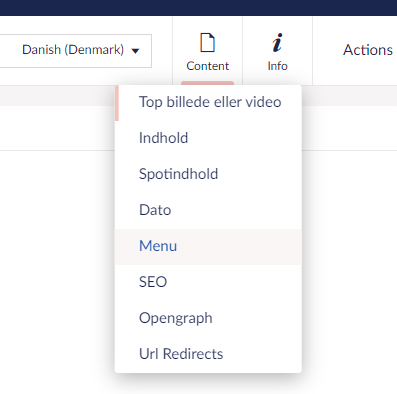
Task: Select Top billede eller video
Action: tap(208, 102)
